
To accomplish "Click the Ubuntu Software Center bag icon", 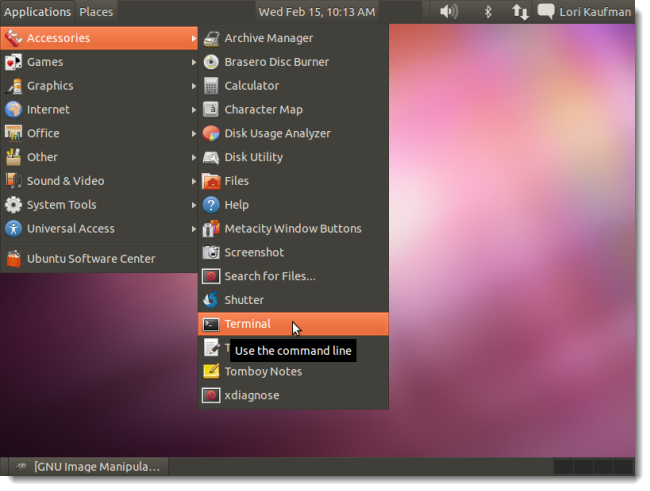I will tap(14, 259).
